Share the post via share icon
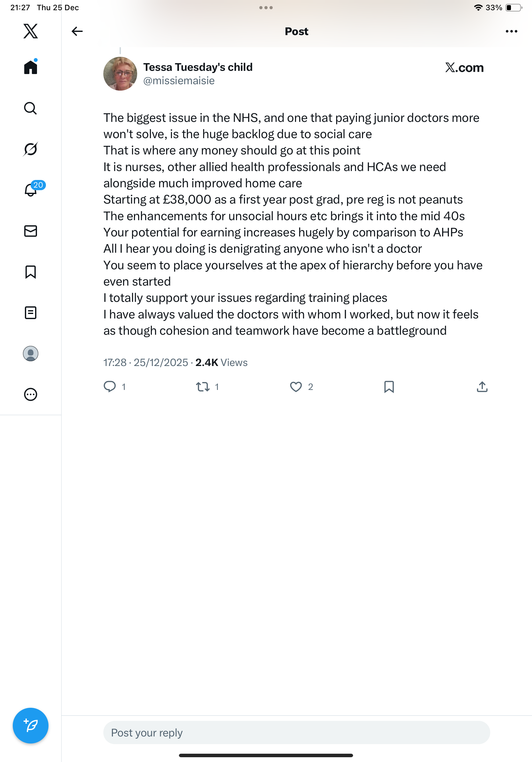Screen dimensions: 532x762 (482, 387)
